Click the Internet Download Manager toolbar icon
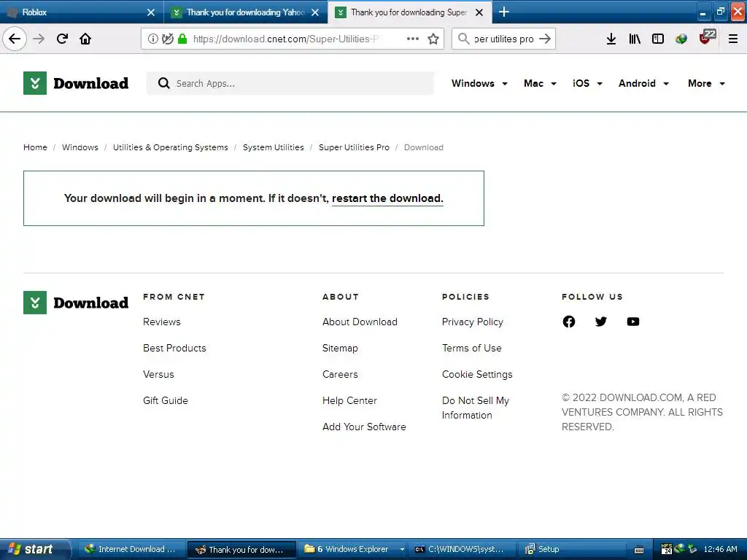The image size is (747, 560). tap(681, 39)
